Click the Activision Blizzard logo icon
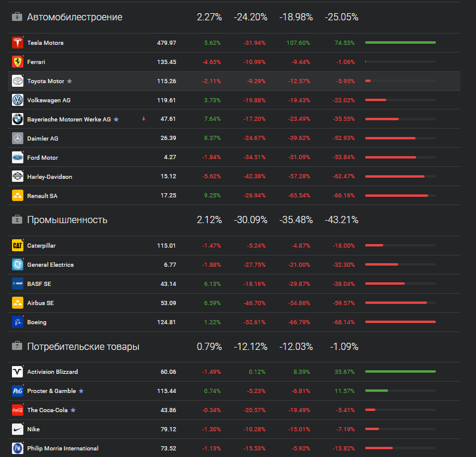Image resolution: width=476 pixels, height=457 pixels. [x=17, y=372]
